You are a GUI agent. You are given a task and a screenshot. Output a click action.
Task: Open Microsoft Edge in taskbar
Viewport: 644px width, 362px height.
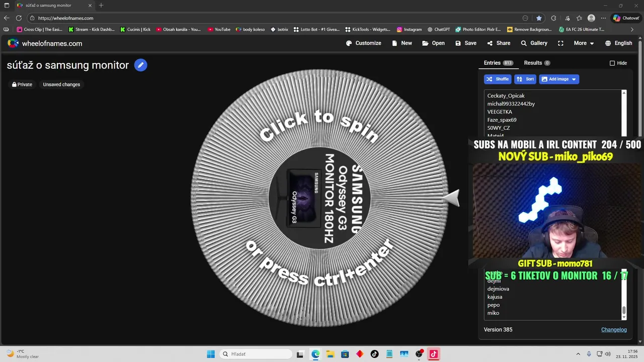pos(315,354)
